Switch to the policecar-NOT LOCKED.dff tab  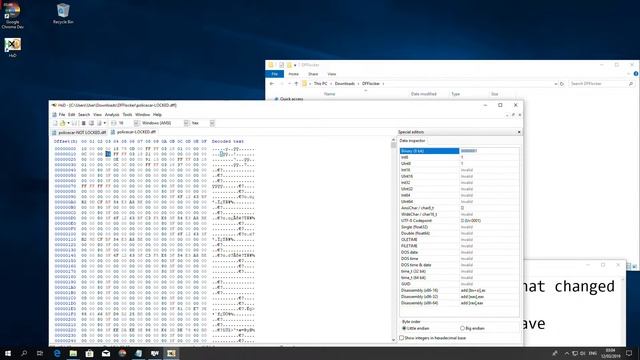coord(79,132)
